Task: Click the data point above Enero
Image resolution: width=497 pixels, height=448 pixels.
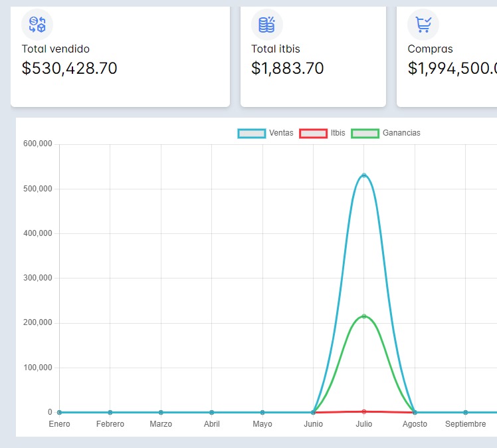Action: [59, 412]
